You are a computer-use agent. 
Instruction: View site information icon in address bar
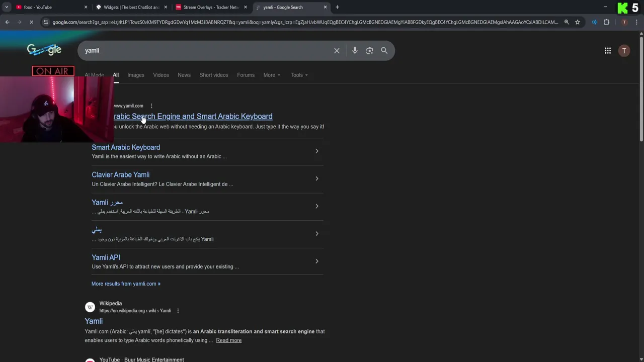tap(46, 22)
